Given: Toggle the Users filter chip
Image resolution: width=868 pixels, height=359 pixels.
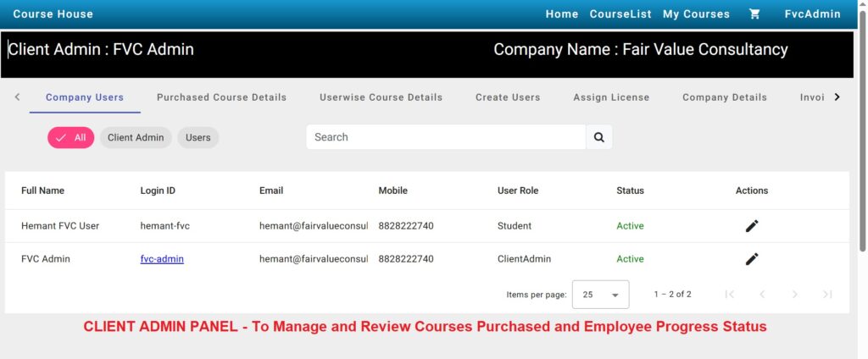Looking at the screenshot, I should pyautogui.click(x=198, y=138).
